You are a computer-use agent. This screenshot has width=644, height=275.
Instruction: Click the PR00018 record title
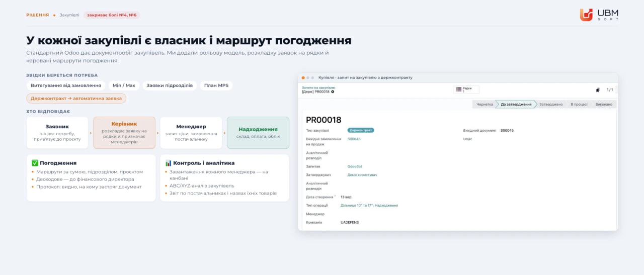point(324,120)
